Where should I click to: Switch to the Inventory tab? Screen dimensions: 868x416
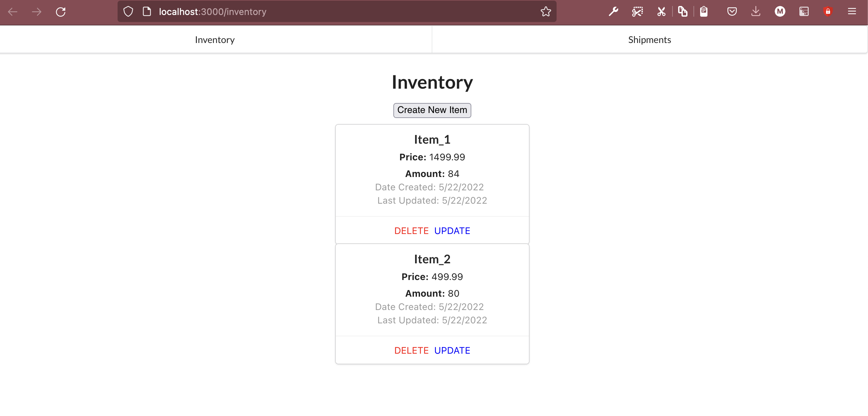215,39
